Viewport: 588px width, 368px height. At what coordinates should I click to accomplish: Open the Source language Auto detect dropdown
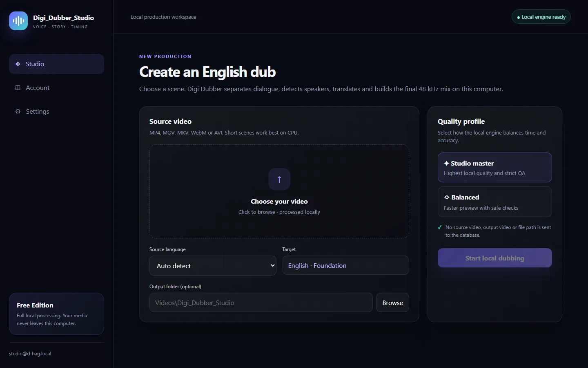tap(213, 266)
